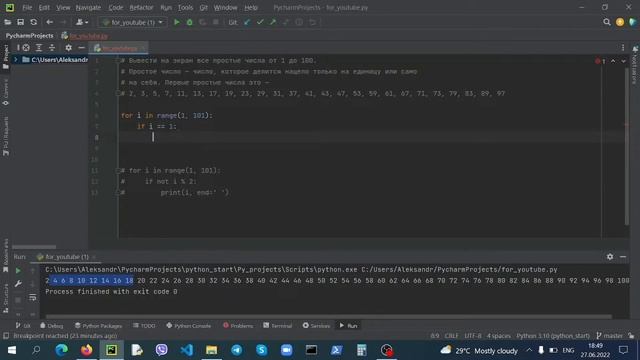Click the Reload from Disk sync icon
This screenshot has width=640, height=360.
coord(33,22)
